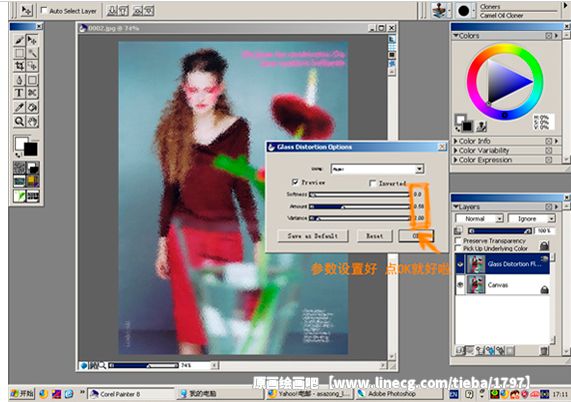Select the Layer Adjuster tool in toolbox
The width and height of the screenshot is (571, 402).
coord(32,40)
